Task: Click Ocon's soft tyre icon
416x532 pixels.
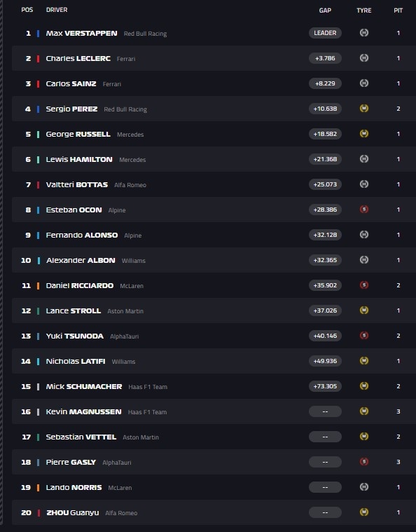Action: coord(363,210)
